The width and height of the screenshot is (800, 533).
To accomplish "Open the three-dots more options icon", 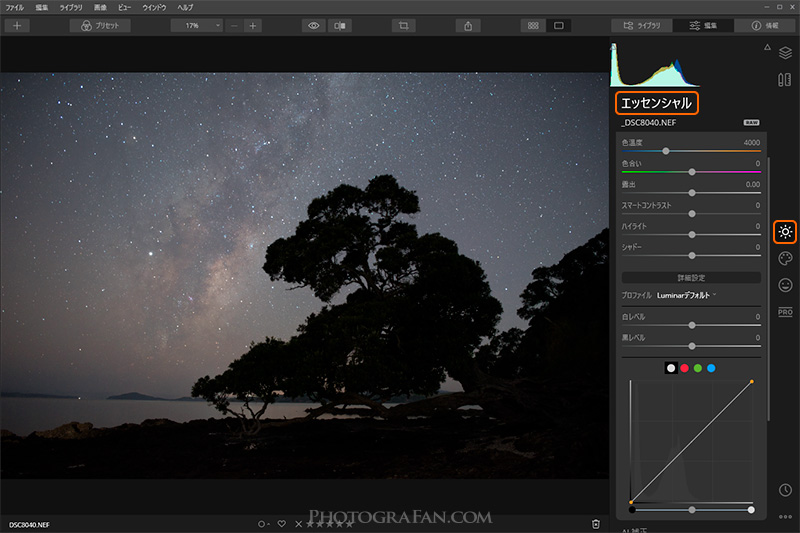I will (785, 517).
